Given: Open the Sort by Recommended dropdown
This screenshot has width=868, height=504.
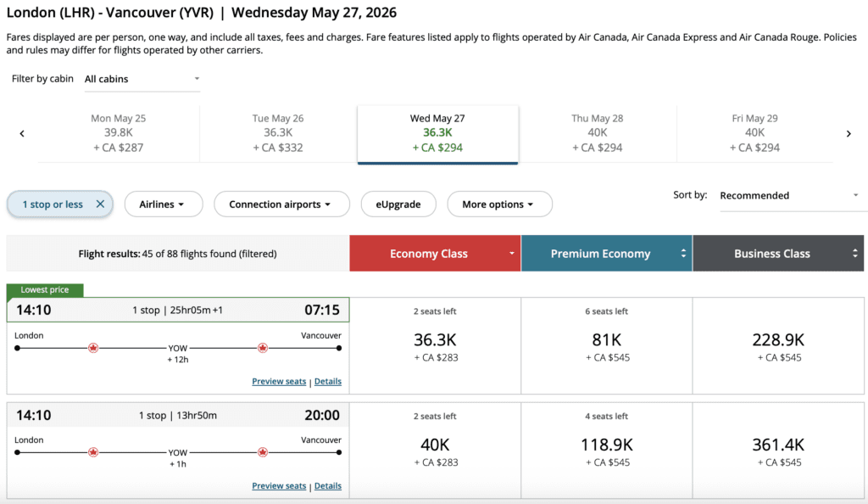Looking at the screenshot, I should tap(789, 195).
